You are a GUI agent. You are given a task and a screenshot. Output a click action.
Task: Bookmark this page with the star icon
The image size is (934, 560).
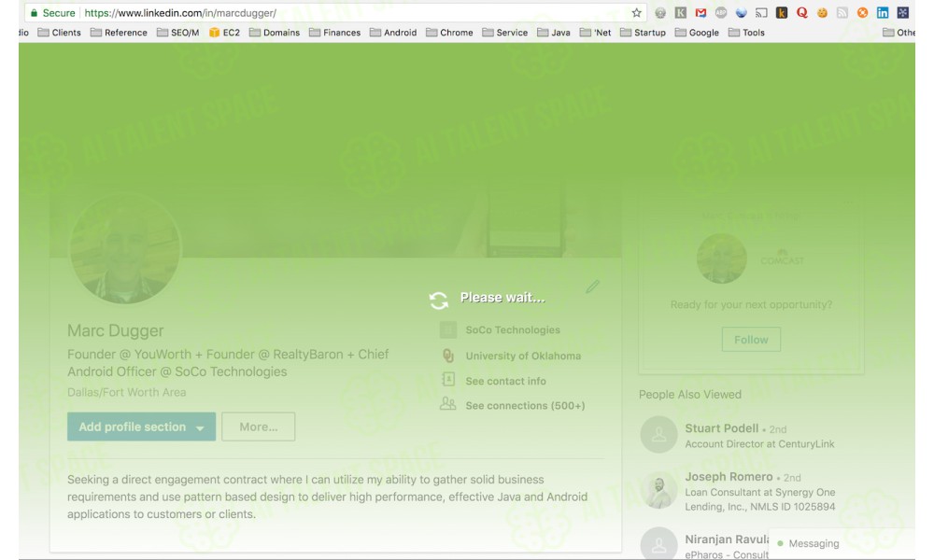[636, 12]
